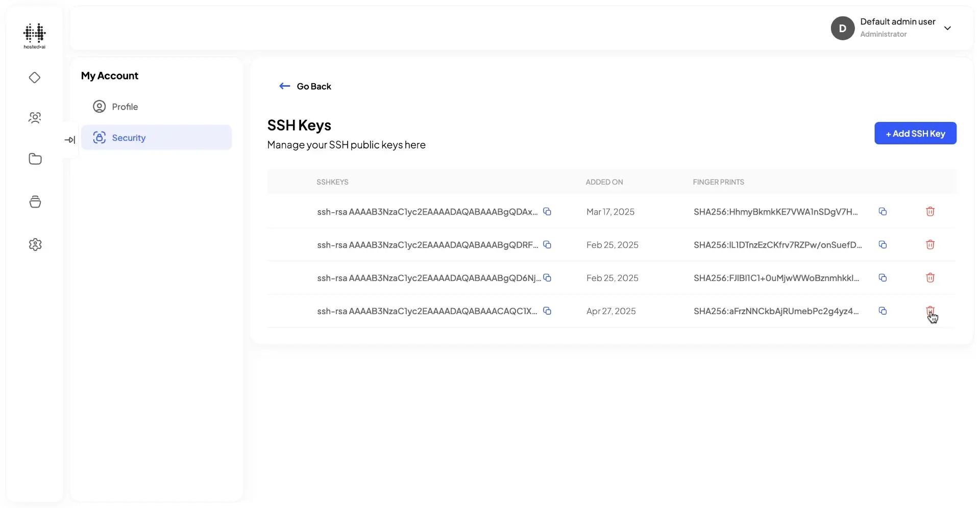Image resolution: width=980 pixels, height=508 pixels.
Task: Open the Security section
Action: tap(128, 137)
